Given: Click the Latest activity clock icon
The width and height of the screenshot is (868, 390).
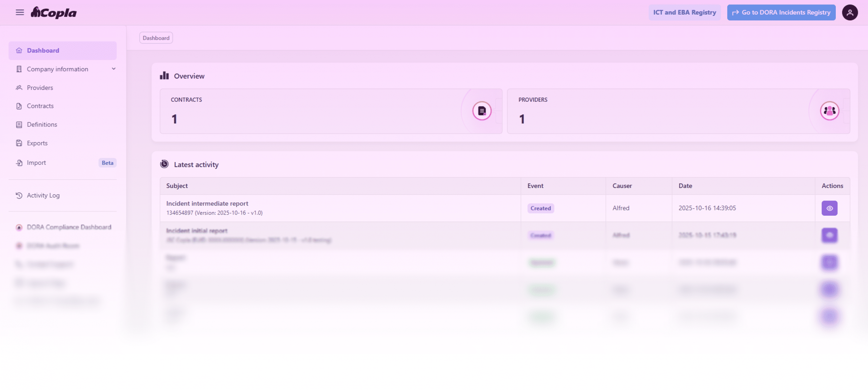Looking at the screenshot, I should [164, 164].
